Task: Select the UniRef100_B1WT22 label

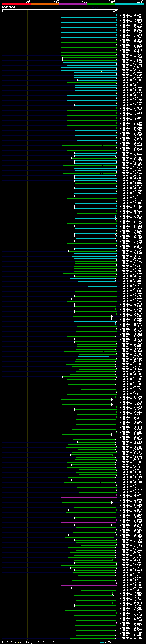Action: pos(131,289)
